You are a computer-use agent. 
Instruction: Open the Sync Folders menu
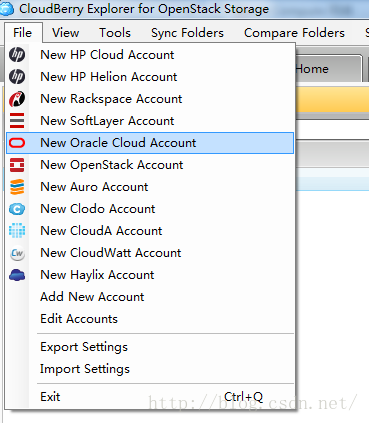187,33
